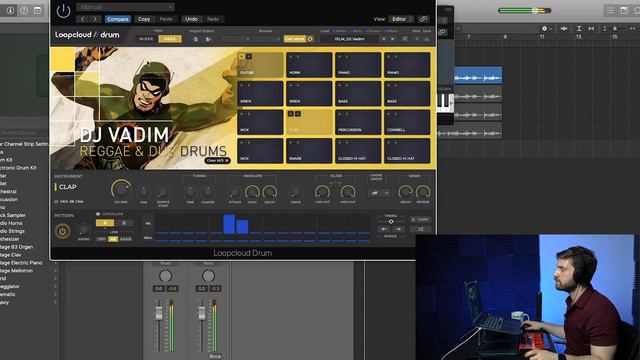Nudge pattern left with arrow button
Viewport: 640px width, 360px height.
(384, 229)
